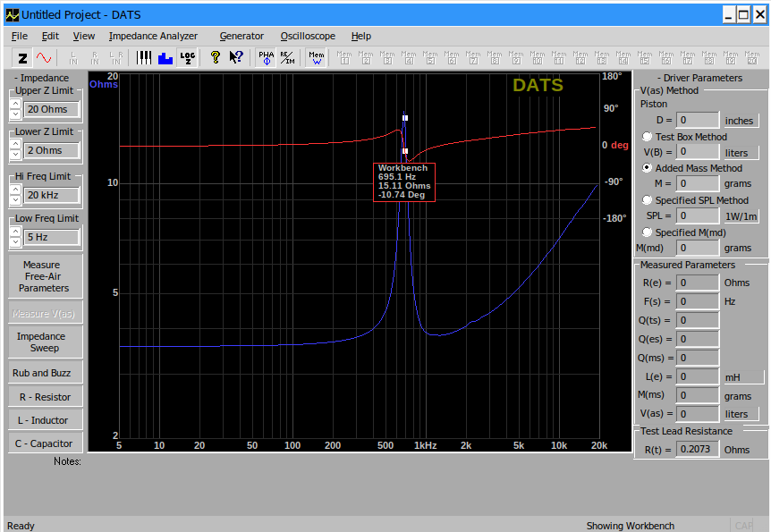Viewport: 771px width, 532px height.
Task: Select memory slot Mem 3 icon
Action: pos(387,58)
